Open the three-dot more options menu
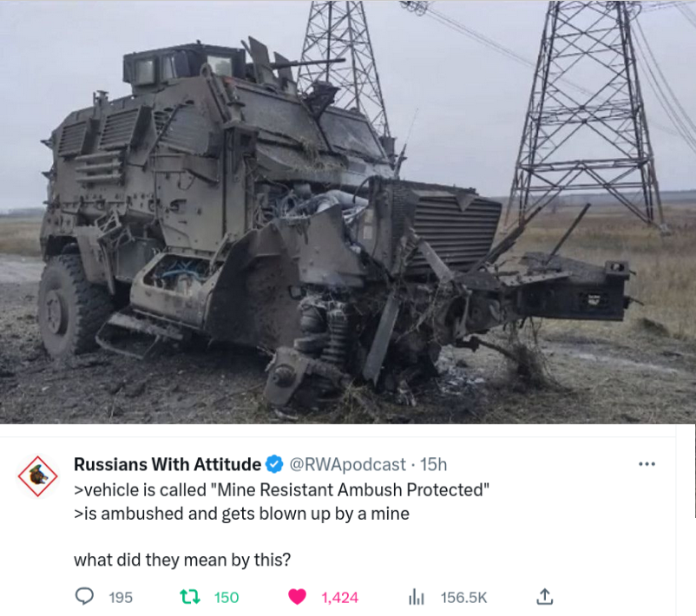Viewport: 696px width, 616px height. [x=647, y=464]
